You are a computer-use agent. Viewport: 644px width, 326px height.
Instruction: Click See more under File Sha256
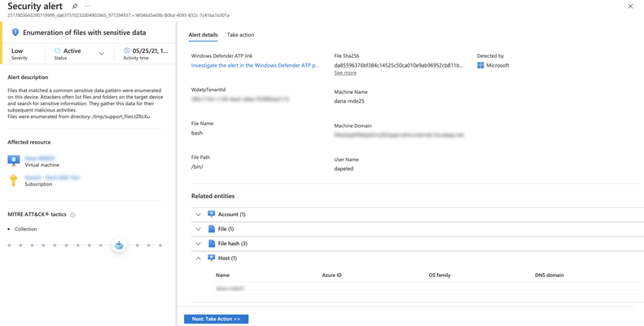[345, 73]
